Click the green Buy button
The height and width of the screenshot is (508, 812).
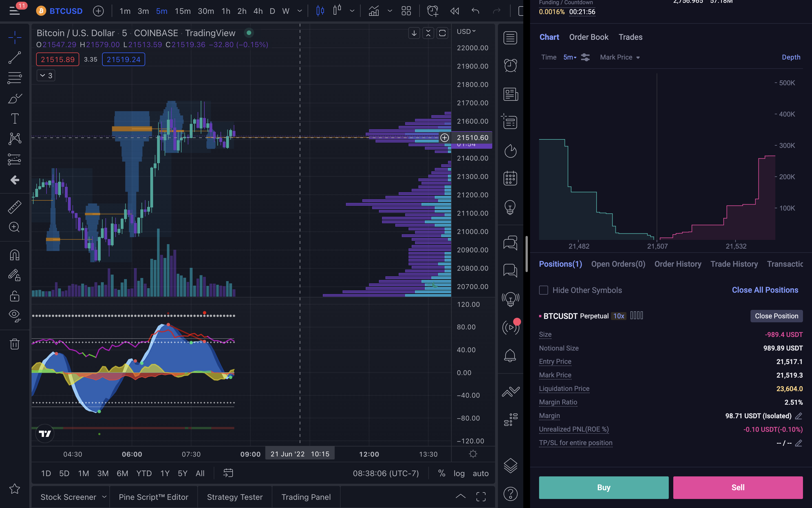click(x=604, y=487)
